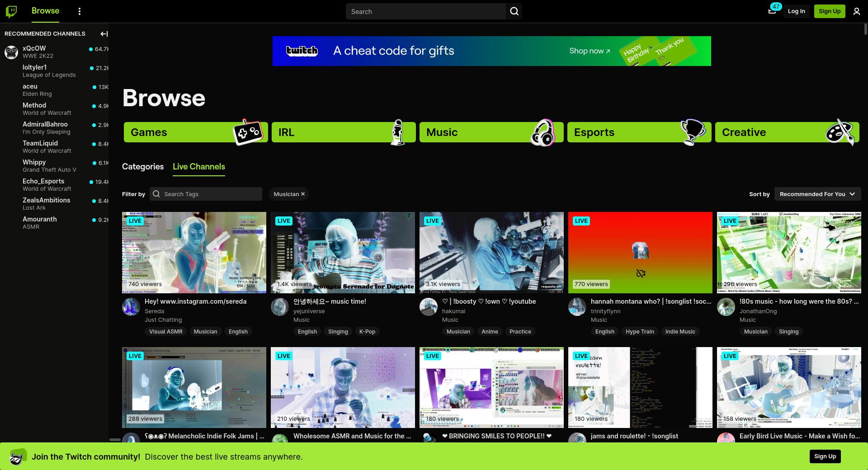
Task: Click the Indie Music tag
Action: tap(680, 331)
